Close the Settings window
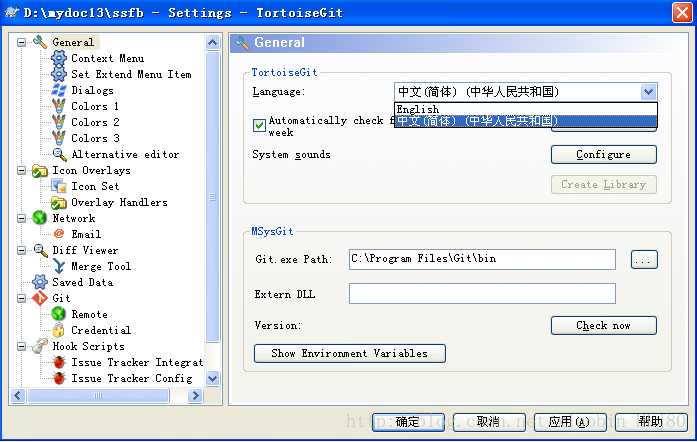Viewport: 697px width, 442px height. [682, 12]
